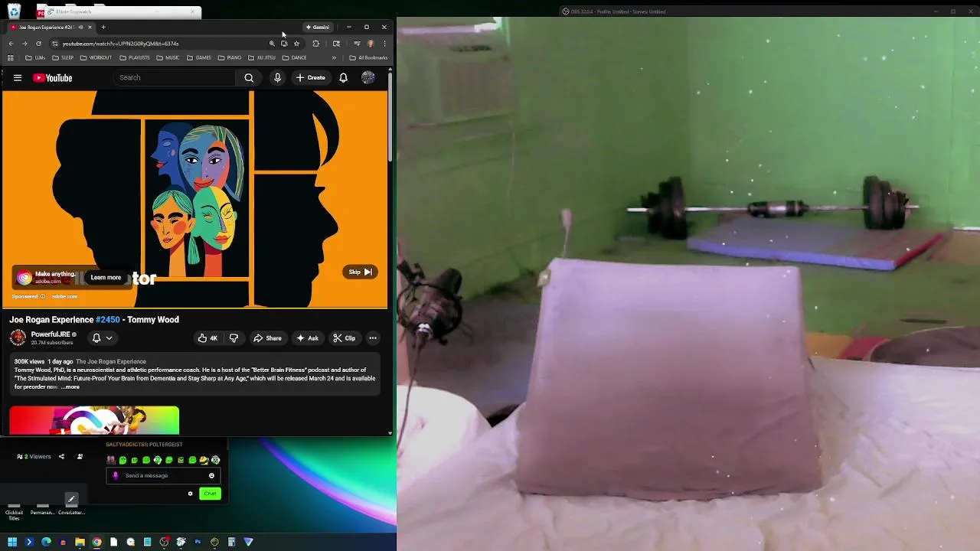
Task: Open the Chrome extensions puzzle icon
Action: [x=315, y=44]
